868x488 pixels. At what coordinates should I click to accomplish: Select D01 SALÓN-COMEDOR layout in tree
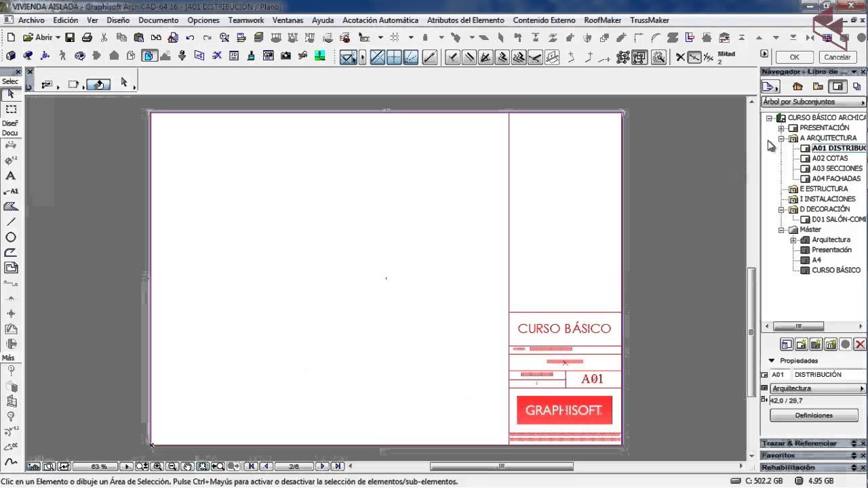(839, 220)
